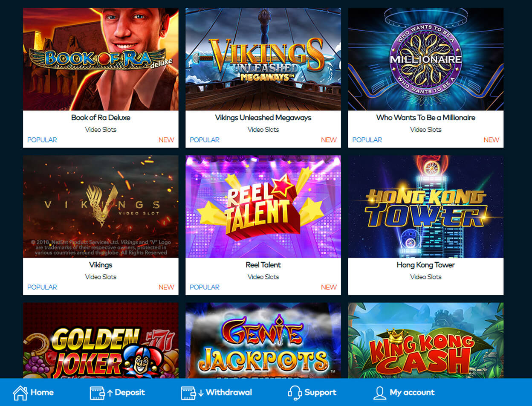
Task: Open the Home menu item
Action: tap(42, 392)
